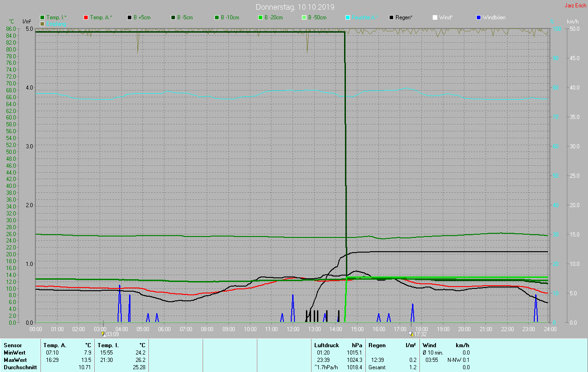
Task: Click the Wind header in statistics table
Action: [x=429, y=345]
